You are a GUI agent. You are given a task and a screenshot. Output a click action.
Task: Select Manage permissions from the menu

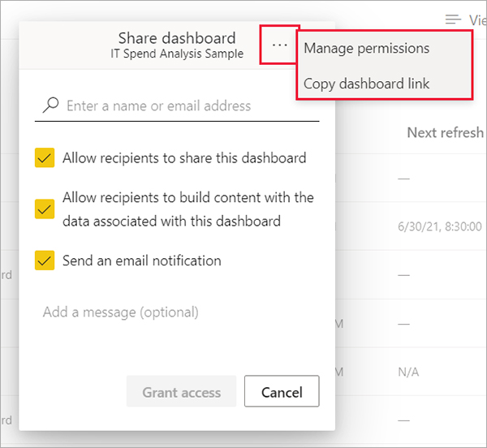pos(366,48)
